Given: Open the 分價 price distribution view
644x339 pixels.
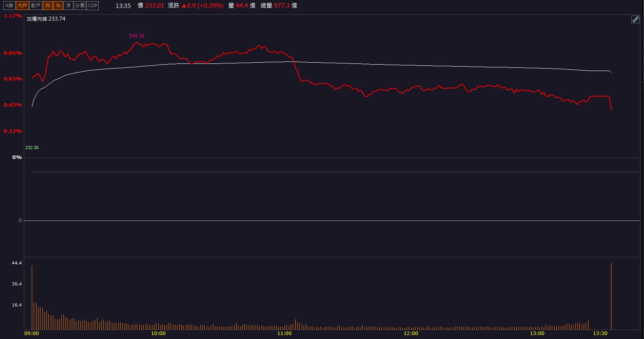Looking at the screenshot, I should coord(80,6).
